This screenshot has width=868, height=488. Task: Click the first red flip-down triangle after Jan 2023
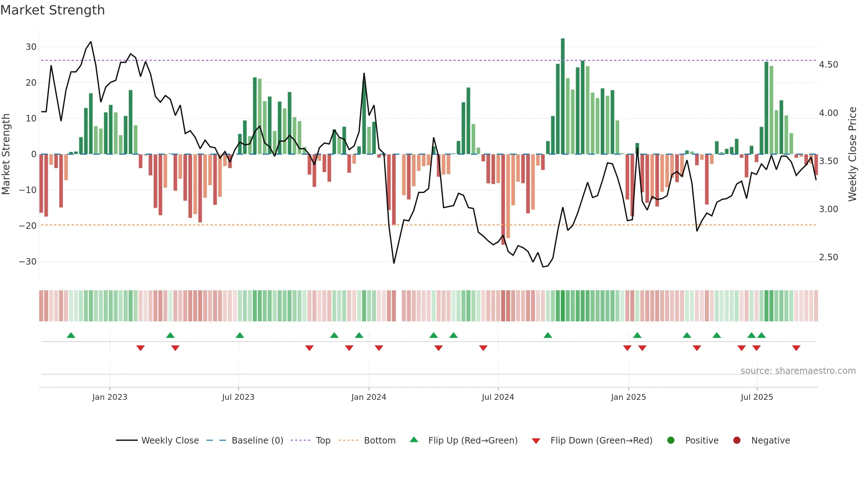point(141,348)
